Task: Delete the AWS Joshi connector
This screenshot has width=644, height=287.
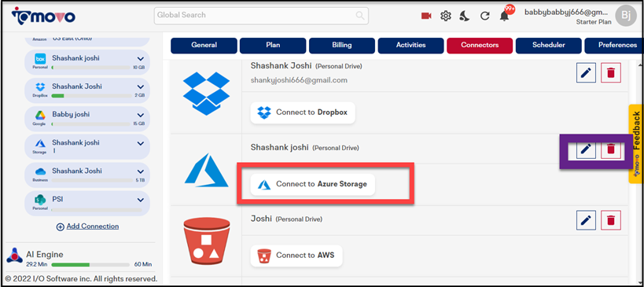Action: (x=611, y=220)
